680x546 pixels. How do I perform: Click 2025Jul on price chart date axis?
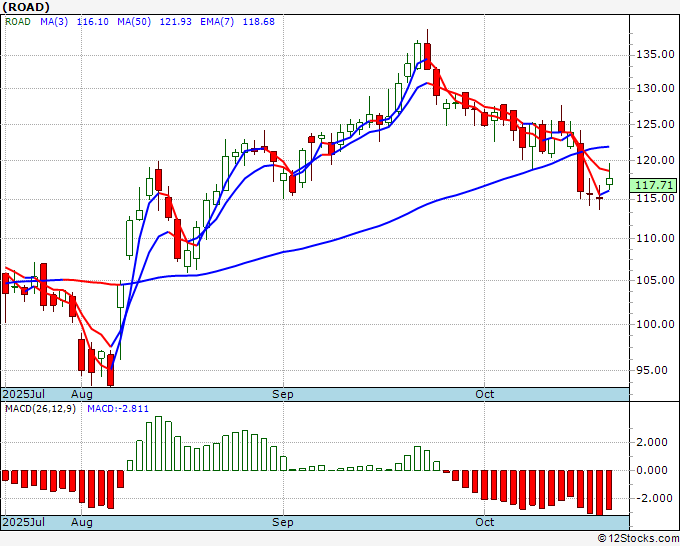24,394
